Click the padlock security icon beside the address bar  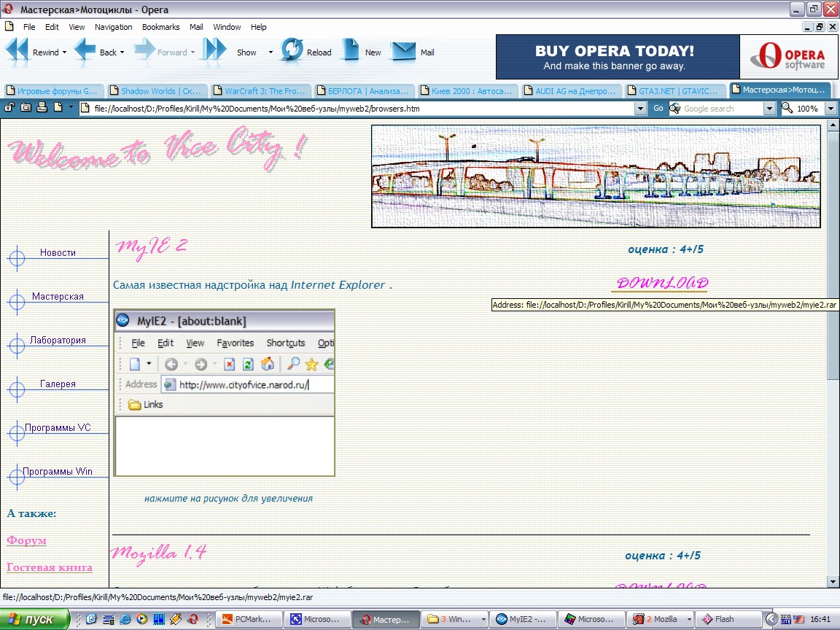9,108
